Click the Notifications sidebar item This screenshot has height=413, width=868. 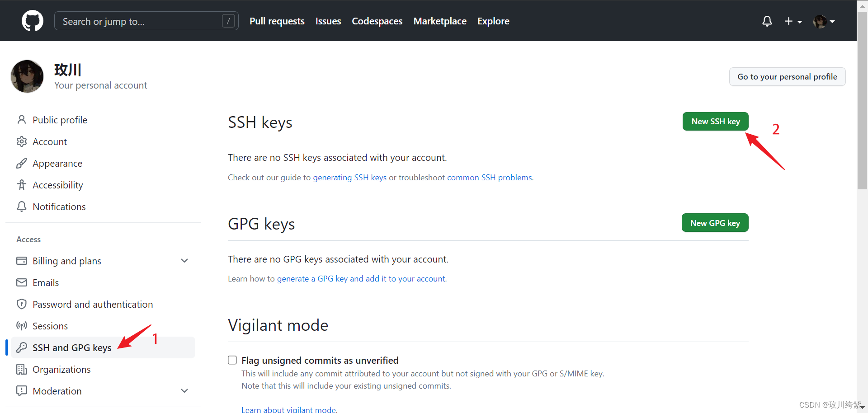pyautogui.click(x=59, y=206)
